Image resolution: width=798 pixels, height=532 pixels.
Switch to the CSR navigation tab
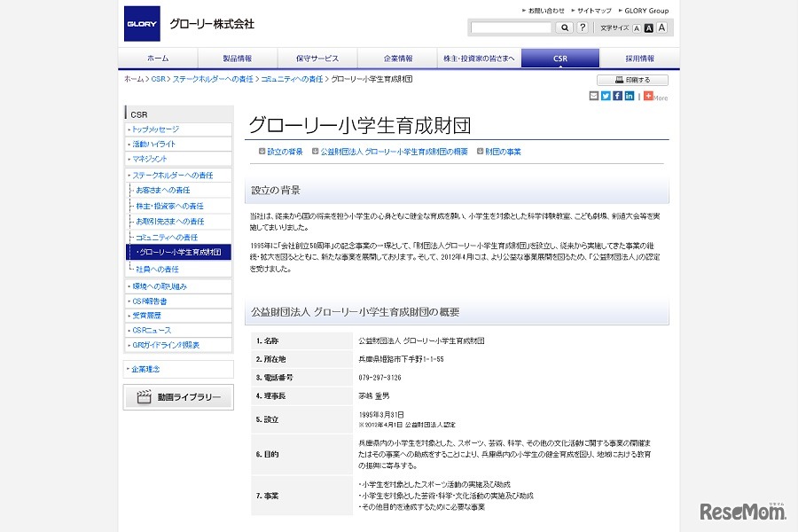coord(559,57)
